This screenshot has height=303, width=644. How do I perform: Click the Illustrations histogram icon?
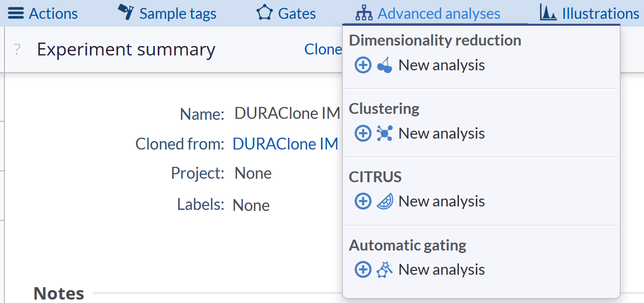(548, 13)
